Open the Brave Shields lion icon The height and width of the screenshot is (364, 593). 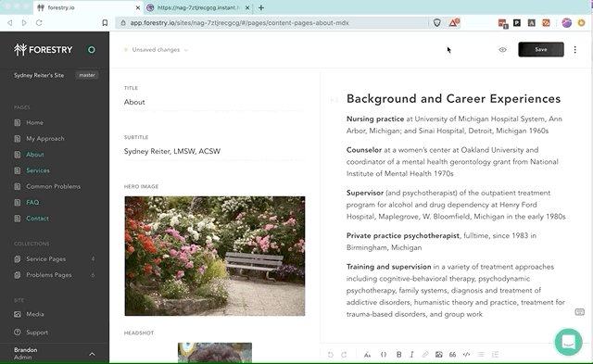436,22
